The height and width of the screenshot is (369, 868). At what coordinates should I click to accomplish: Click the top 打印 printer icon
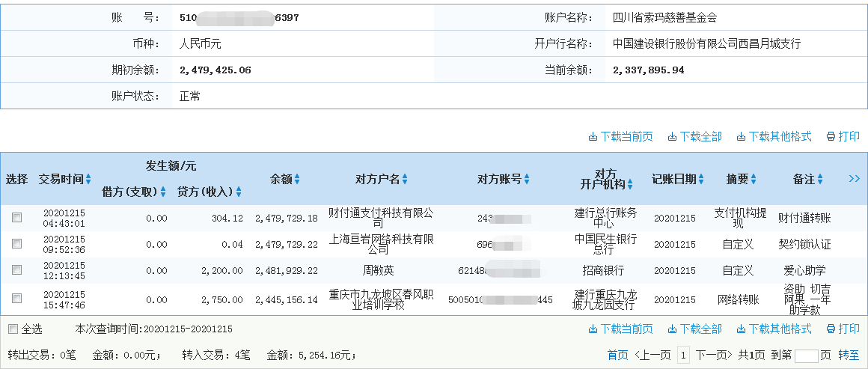[831, 137]
